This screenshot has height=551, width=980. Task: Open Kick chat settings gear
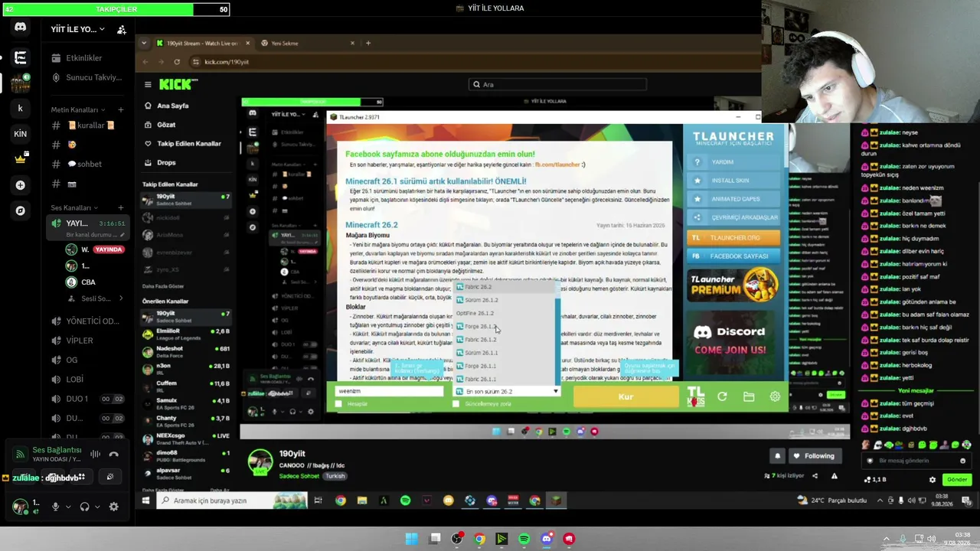pyautogui.click(x=933, y=480)
